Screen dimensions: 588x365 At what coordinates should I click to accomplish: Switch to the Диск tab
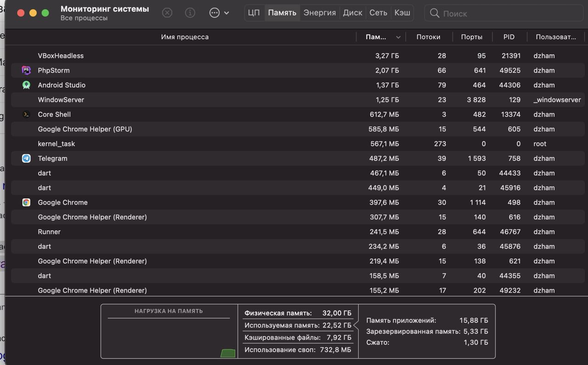click(x=353, y=13)
